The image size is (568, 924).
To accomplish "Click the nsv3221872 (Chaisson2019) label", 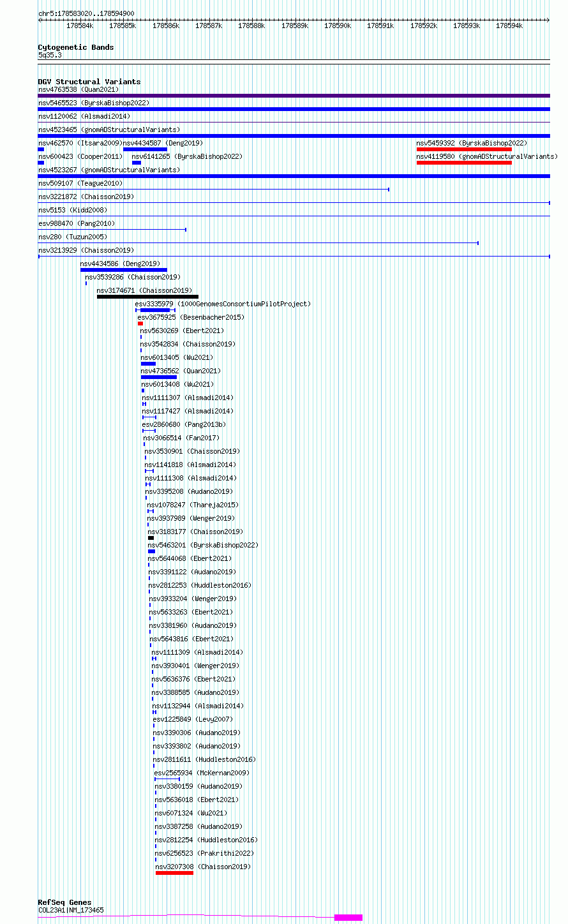I will pyautogui.click(x=86, y=197).
